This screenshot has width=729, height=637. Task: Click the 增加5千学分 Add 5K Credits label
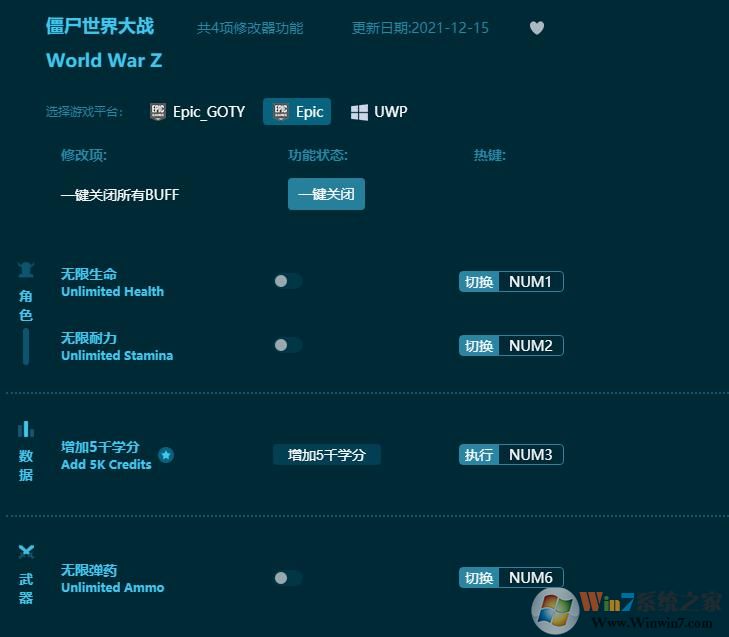click(x=106, y=455)
